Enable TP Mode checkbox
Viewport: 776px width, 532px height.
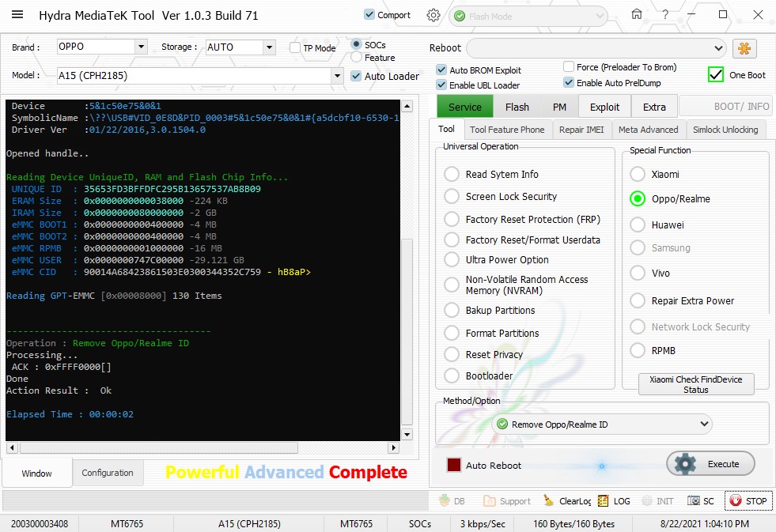coord(295,47)
